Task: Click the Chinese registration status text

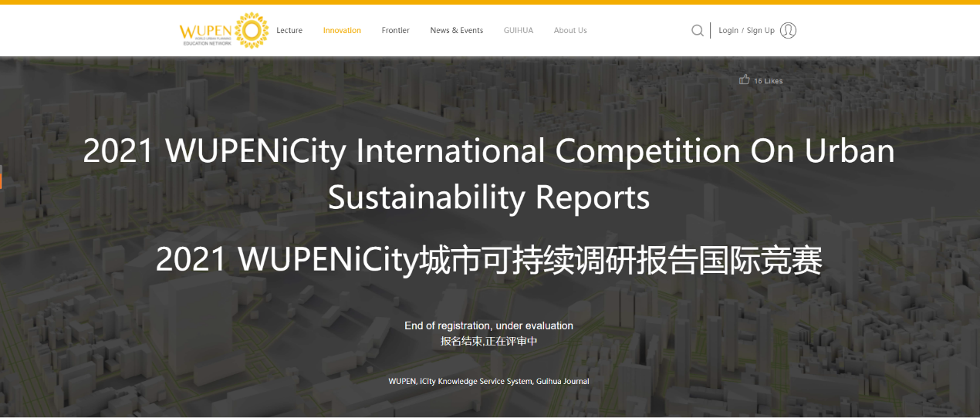Action: point(488,341)
